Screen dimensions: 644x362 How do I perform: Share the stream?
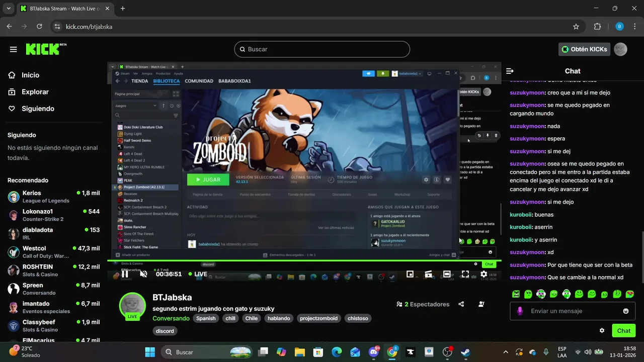(461, 304)
